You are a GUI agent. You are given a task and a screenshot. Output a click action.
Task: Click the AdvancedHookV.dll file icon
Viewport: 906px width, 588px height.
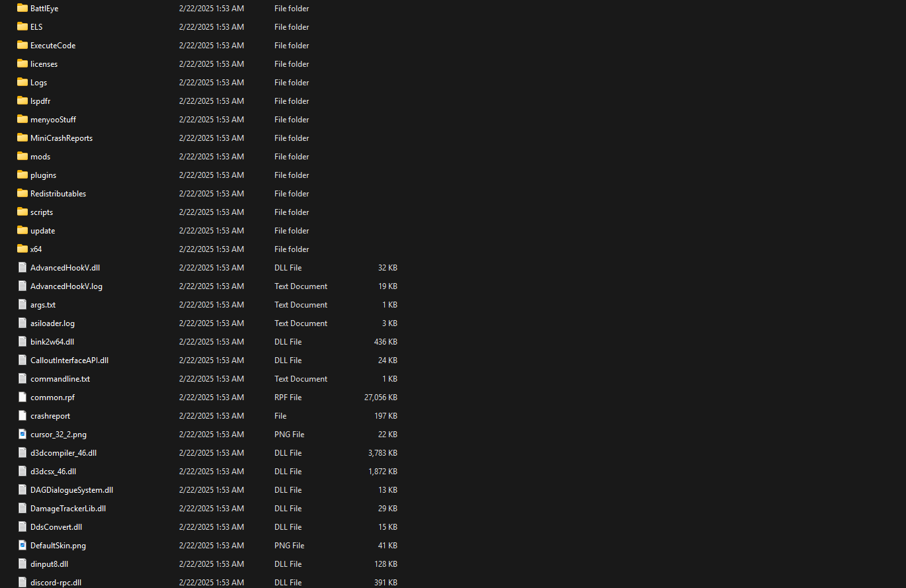[22, 268]
